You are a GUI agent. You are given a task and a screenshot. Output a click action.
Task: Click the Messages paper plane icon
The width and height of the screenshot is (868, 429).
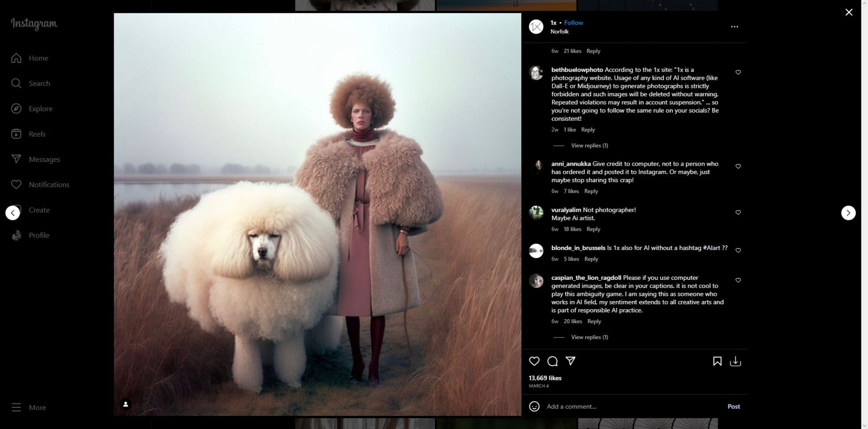click(x=16, y=159)
